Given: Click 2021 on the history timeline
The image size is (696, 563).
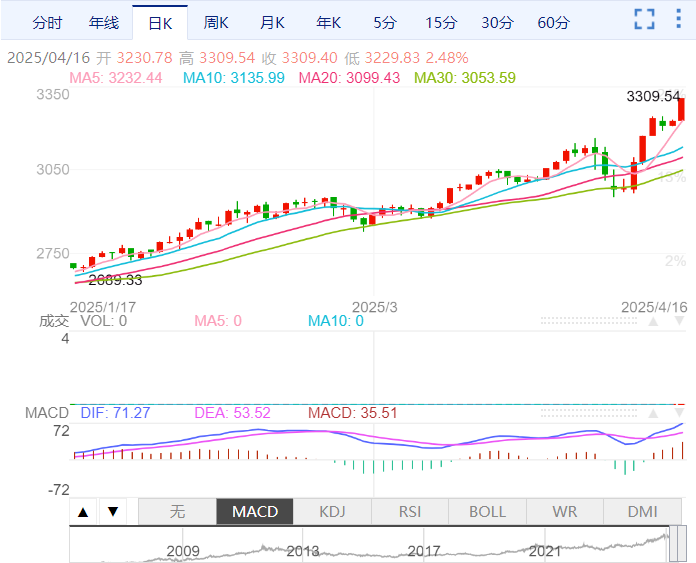Looking at the screenshot, I should click(x=545, y=551).
